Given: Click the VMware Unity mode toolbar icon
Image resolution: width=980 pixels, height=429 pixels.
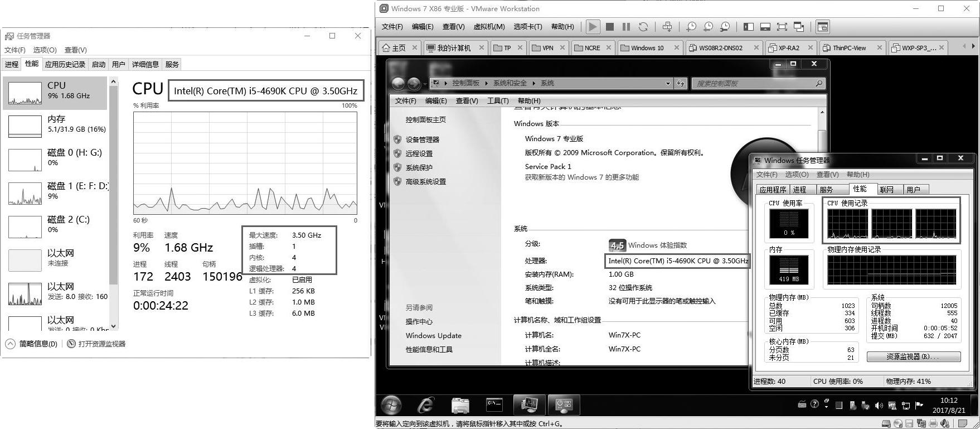Looking at the screenshot, I should click(x=799, y=27).
